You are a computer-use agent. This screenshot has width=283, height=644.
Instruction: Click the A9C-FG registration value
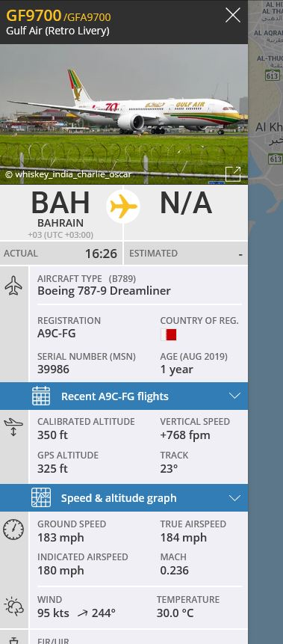[57, 334]
